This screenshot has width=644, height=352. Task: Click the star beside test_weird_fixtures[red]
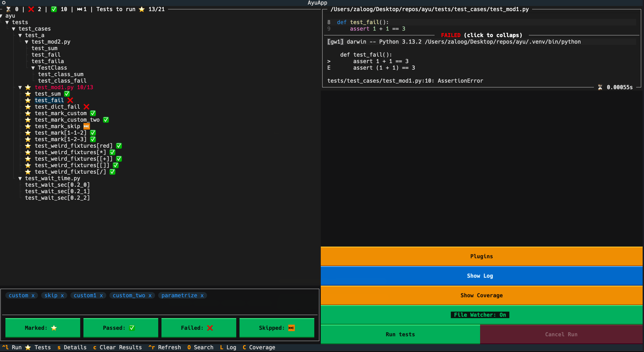28,146
